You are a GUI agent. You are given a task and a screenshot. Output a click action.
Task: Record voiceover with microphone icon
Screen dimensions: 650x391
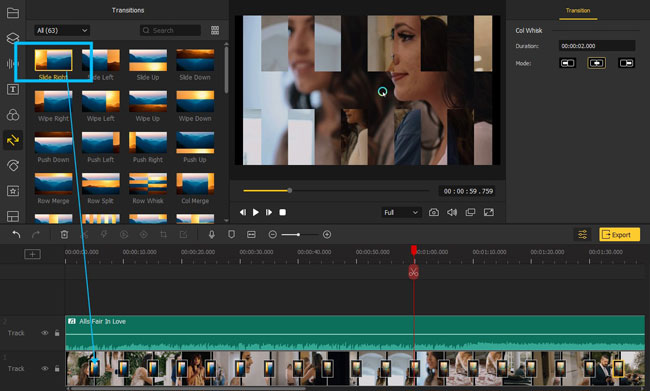(x=211, y=235)
